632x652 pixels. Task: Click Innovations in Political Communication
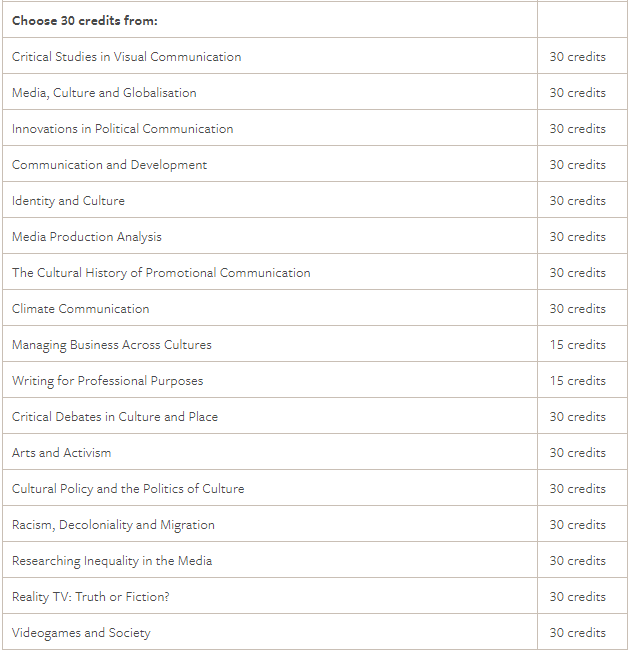(122, 129)
